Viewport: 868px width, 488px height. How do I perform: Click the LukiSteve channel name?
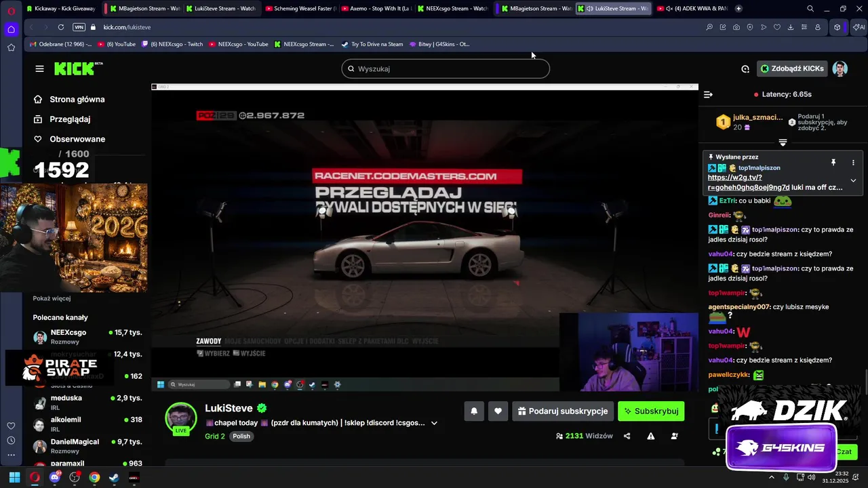[x=229, y=408]
